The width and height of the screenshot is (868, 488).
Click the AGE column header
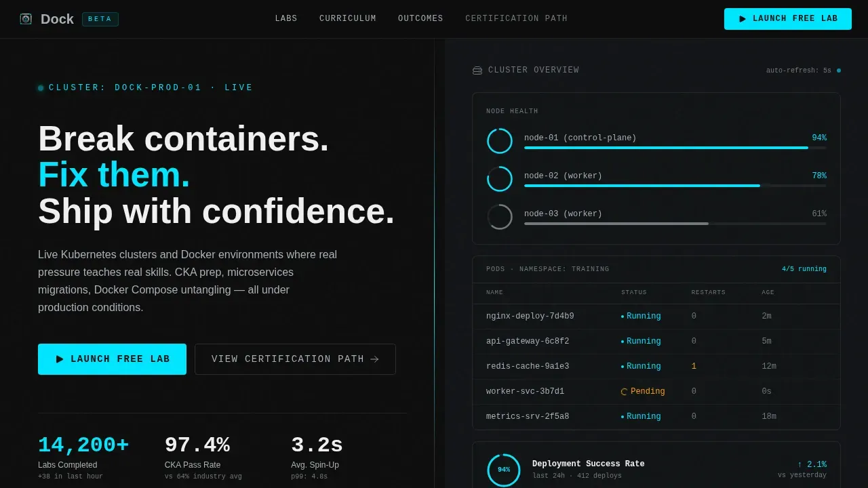coord(768,293)
